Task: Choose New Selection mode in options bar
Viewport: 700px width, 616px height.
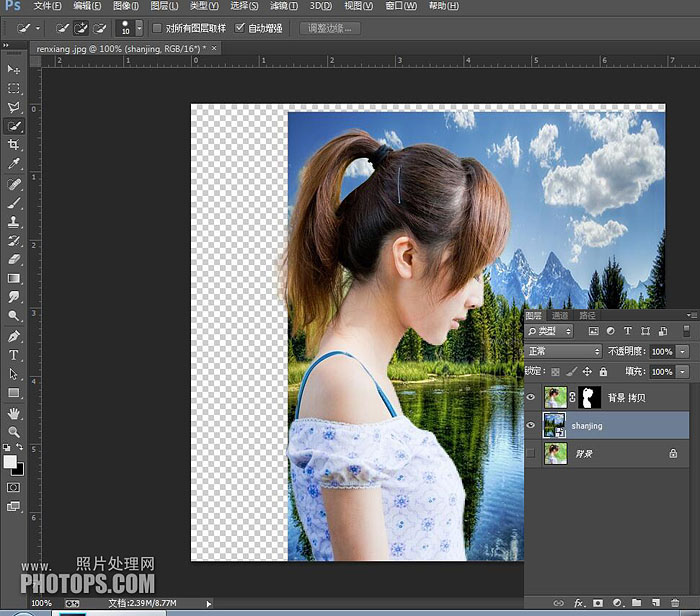Action: pyautogui.click(x=62, y=29)
